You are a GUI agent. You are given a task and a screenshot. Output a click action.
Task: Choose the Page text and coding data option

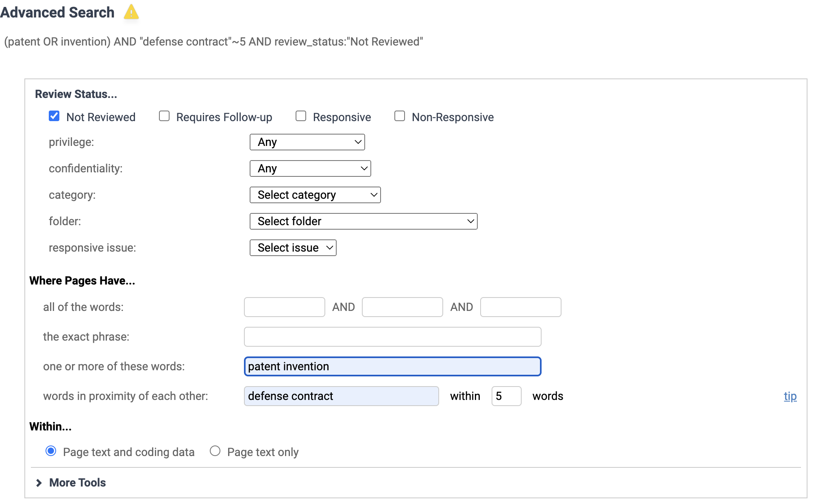pos(50,451)
